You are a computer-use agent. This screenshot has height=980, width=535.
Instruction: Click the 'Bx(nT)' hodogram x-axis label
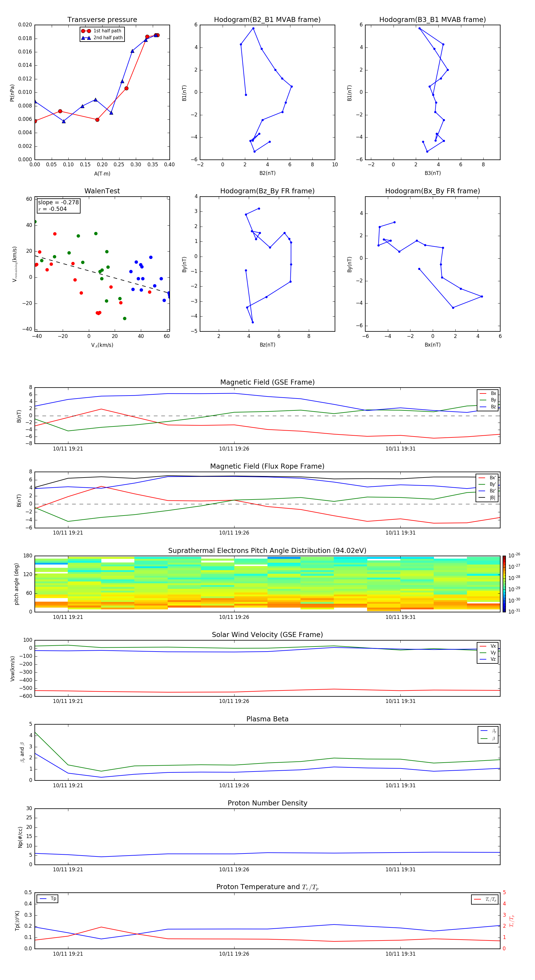(432, 345)
